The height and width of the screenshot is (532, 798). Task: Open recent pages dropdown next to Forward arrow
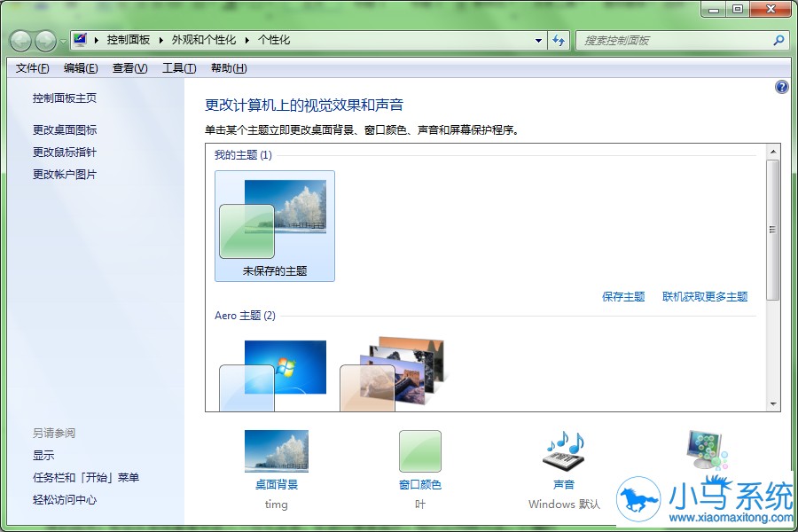pyautogui.click(x=63, y=42)
